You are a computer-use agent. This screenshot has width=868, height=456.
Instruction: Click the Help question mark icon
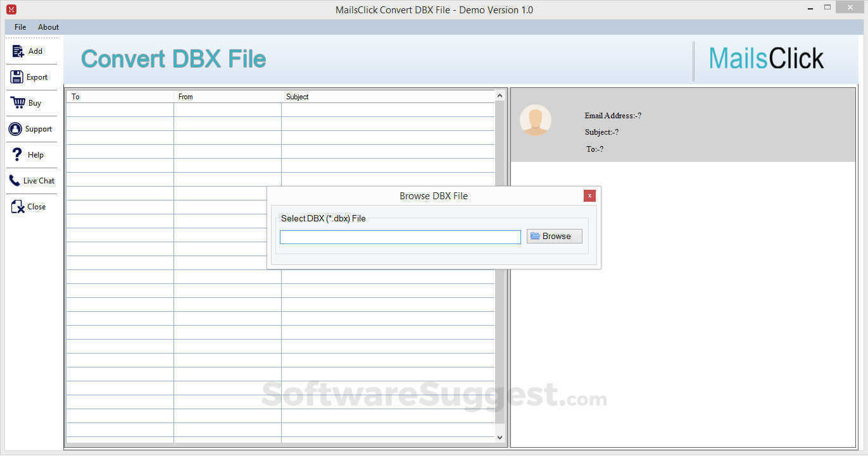coord(16,154)
